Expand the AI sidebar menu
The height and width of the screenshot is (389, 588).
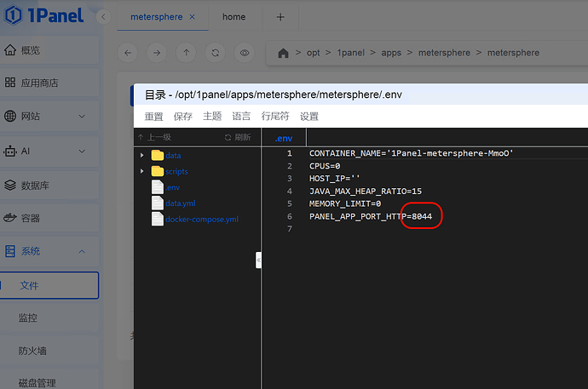(82, 151)
